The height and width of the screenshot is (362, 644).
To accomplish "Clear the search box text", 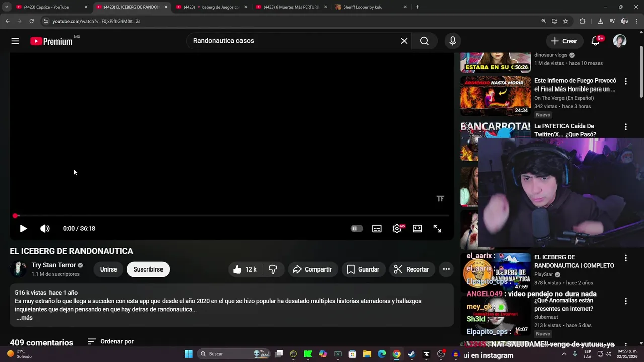I will point(404,41).
